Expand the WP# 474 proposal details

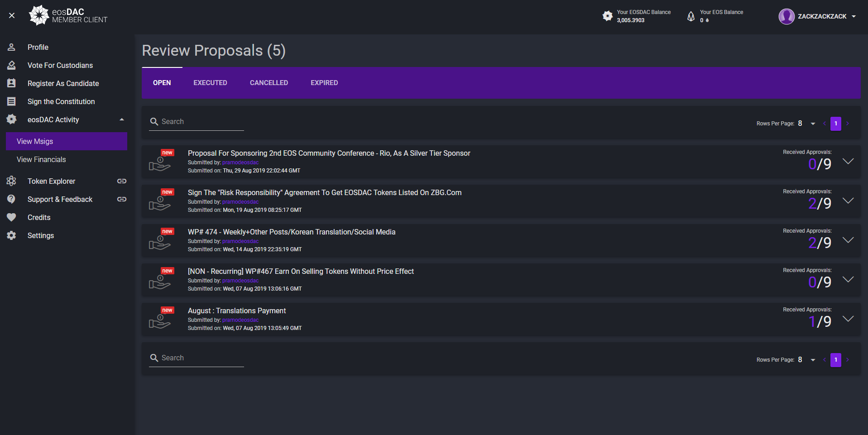(848, 240)
